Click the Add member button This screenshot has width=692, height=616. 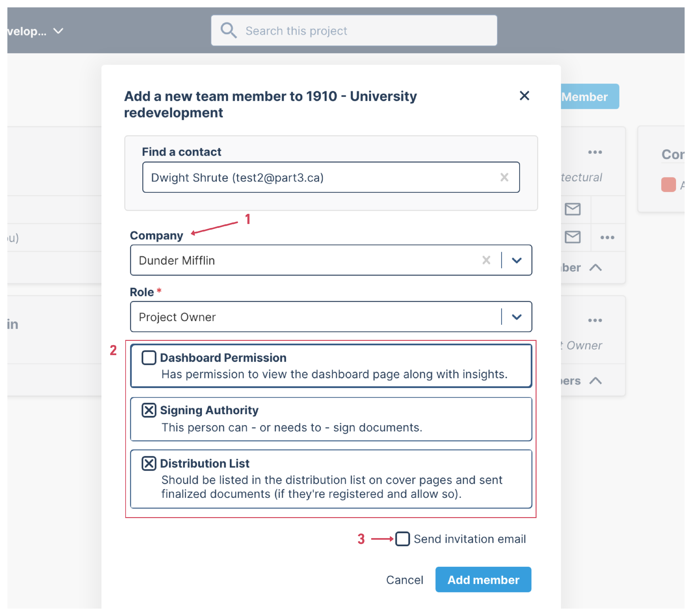click(483, 580)
